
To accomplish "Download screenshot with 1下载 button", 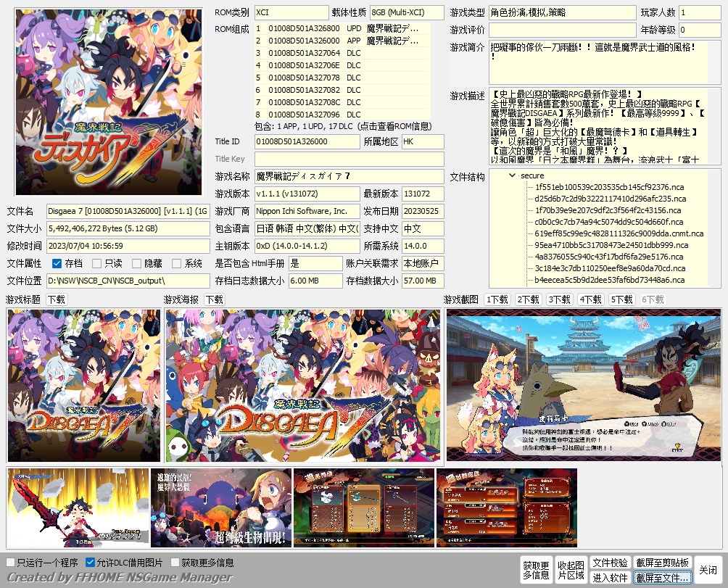I will (x=497, y=300).
